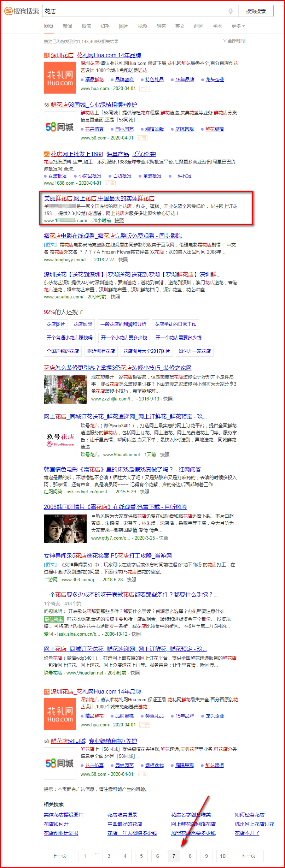285x868 pixels.
Task: Open related search 花店不开了
Action: tap(247, 833)
